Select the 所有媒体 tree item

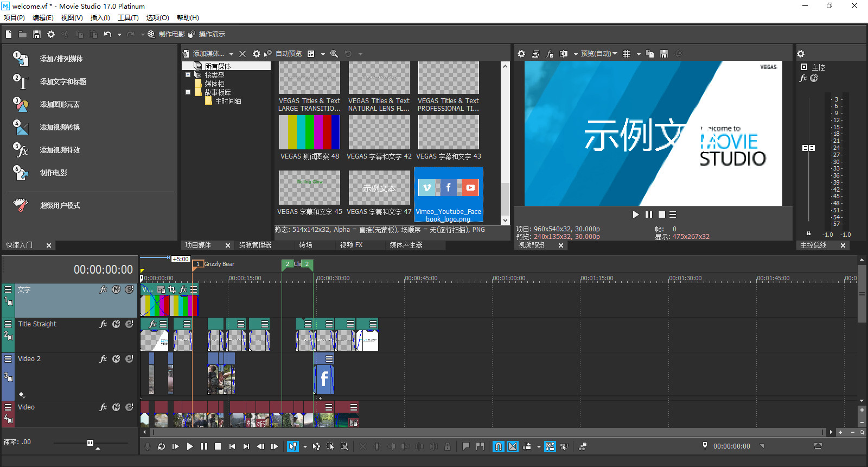pos(218,66)
